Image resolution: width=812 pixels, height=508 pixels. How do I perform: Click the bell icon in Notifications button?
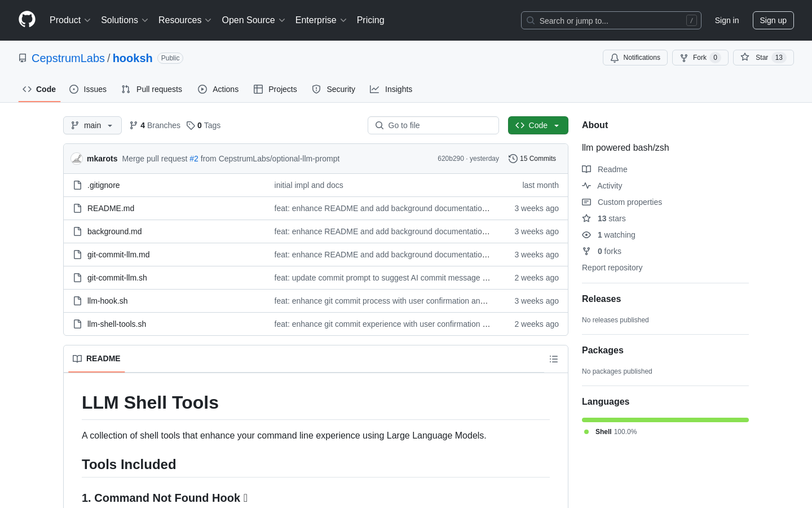615,58
